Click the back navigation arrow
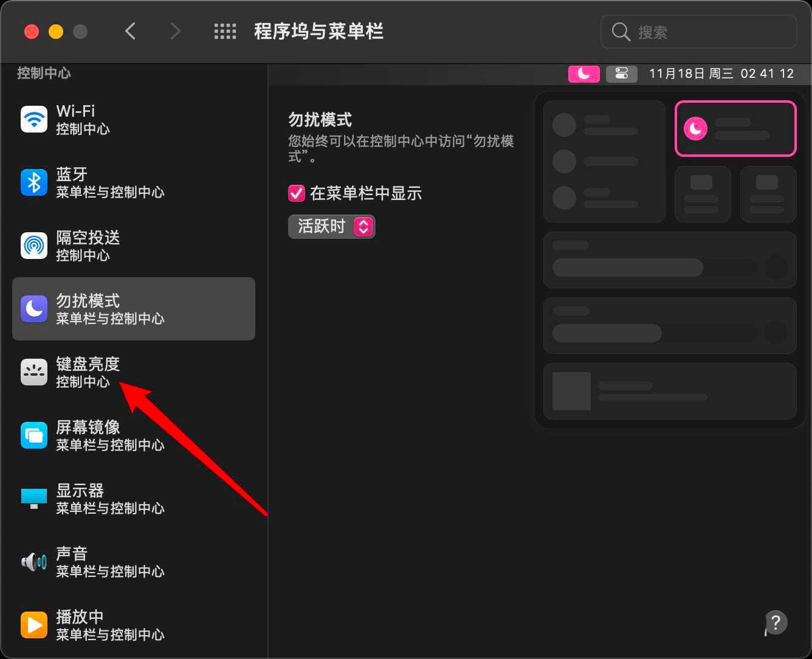This screenshot has height=659, width=812. [x=130, y=31]
